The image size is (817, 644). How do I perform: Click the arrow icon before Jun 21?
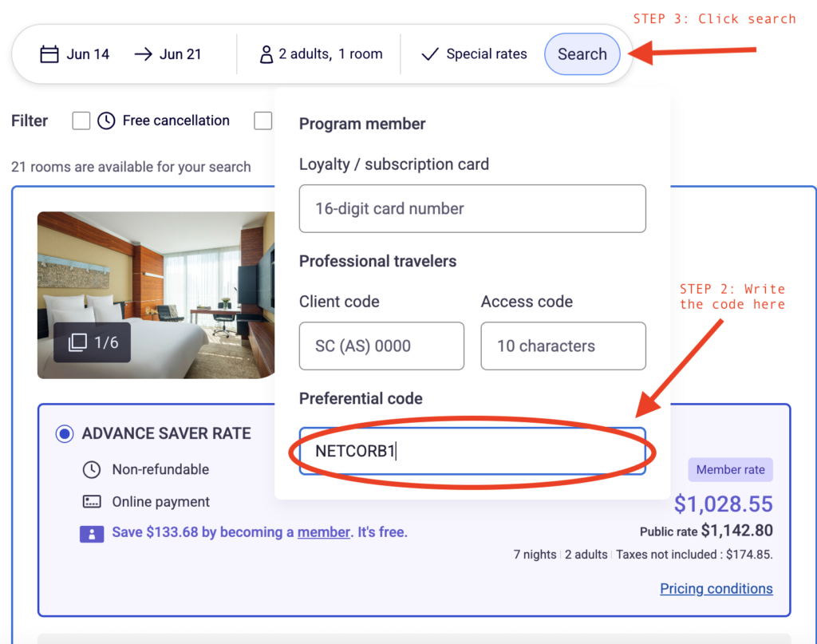coord(144,54)
